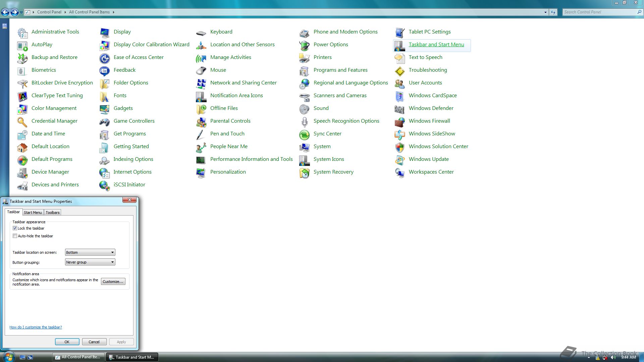Screen dimensions: 644x362
Task: Open the Date and Time icon
Action: [x=22, y=134]
